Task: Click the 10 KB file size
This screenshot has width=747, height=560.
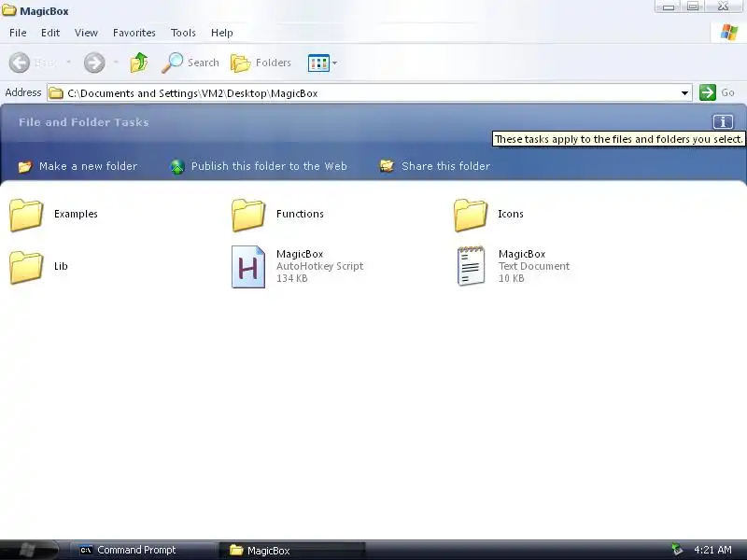Action: 511,278
